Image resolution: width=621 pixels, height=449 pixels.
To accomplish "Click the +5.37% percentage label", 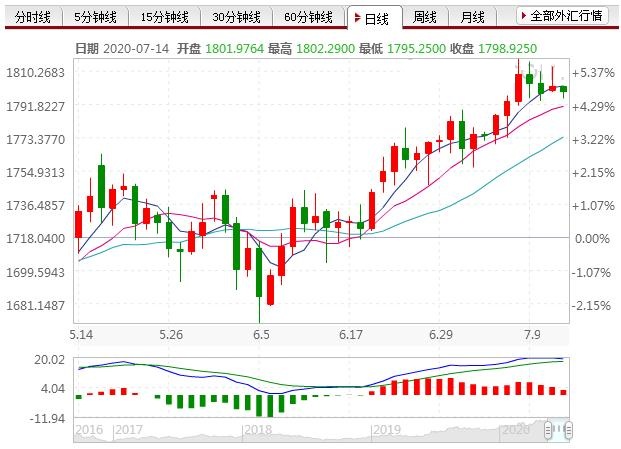I will point(593,72).
